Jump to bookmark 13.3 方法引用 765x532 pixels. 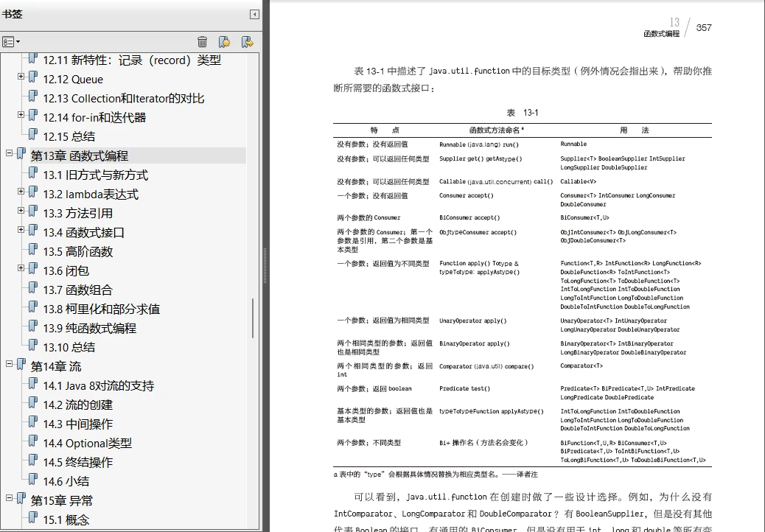(x=77, y=213)
